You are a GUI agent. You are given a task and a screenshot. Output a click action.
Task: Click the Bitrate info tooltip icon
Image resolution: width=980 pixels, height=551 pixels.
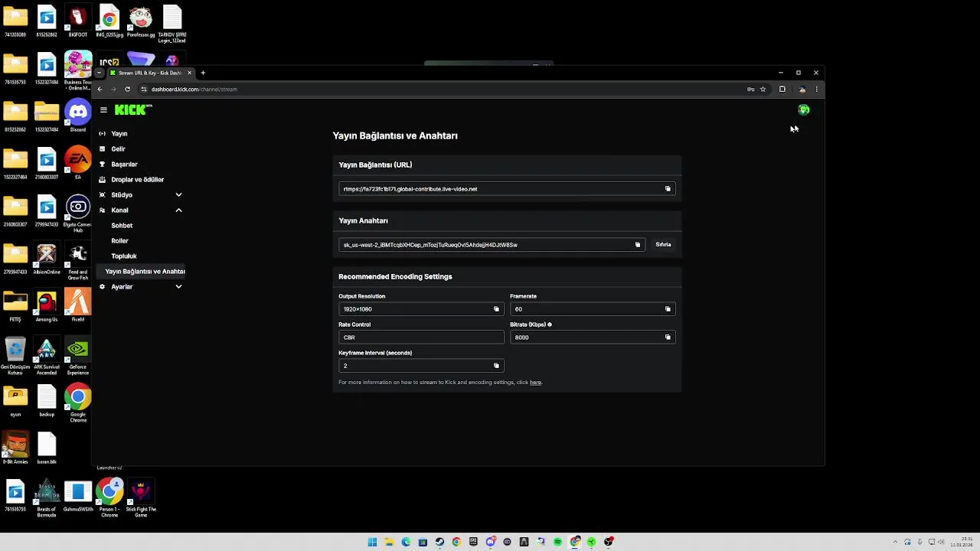click(x=550, y=324)
